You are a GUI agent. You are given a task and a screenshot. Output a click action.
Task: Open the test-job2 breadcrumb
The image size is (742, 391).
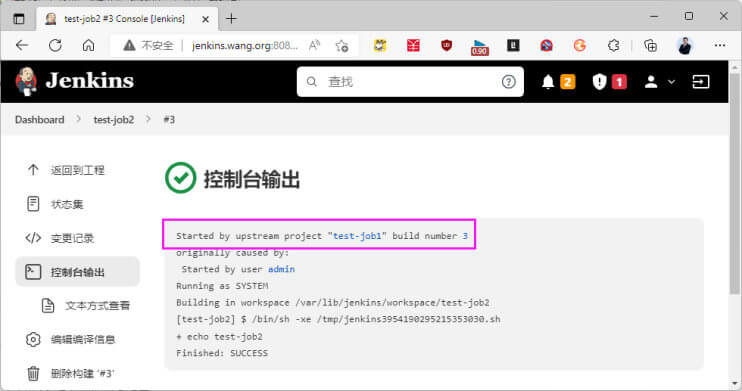pos(114,120)
